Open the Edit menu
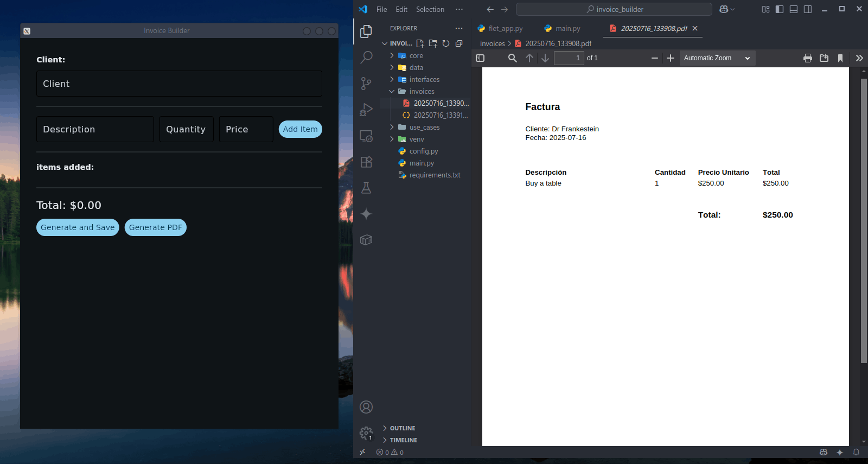Image resolution: width=868 pixels, height=464 pixels. [x=401, y=9]
